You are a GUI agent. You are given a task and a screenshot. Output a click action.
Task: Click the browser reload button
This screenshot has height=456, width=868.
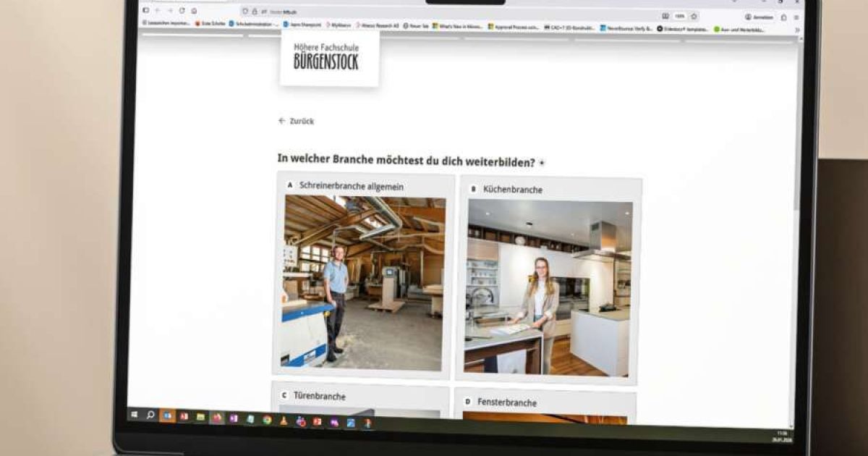182,11
